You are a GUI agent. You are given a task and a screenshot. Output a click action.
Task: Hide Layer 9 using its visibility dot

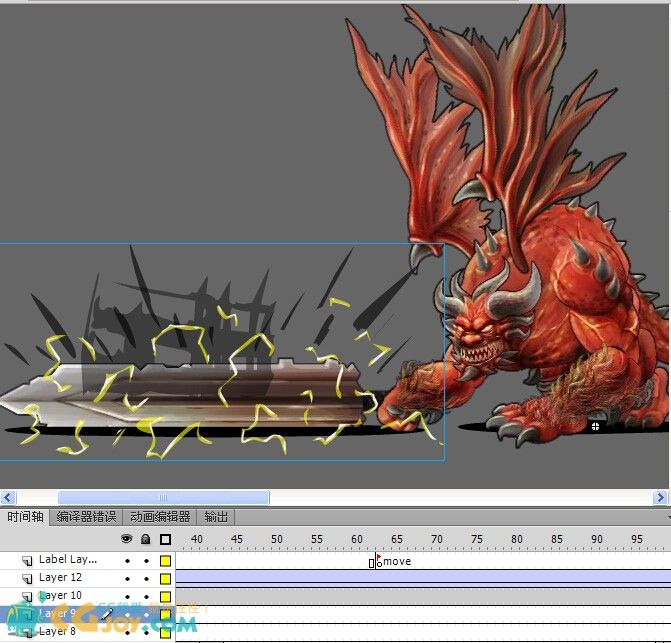point(127,614)
